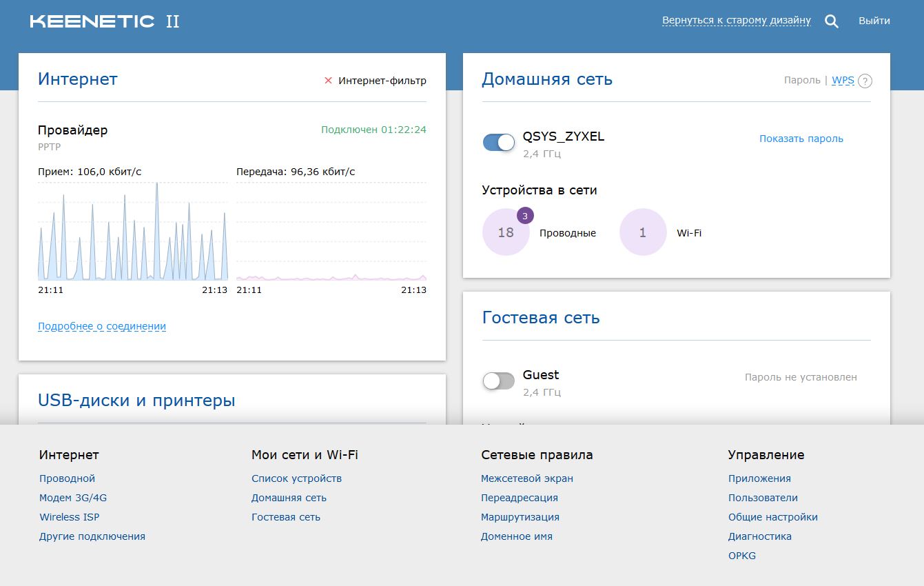
Task: Click the USB-диски и принтеры heading
Action: coord(136,401)
